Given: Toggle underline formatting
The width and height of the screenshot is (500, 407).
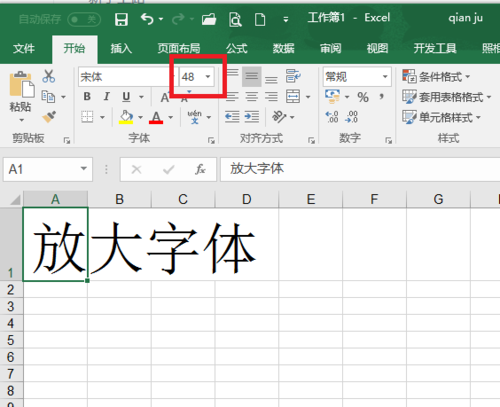Looking at the screenshot, I should pyautogui.click(x=126, y=97).
